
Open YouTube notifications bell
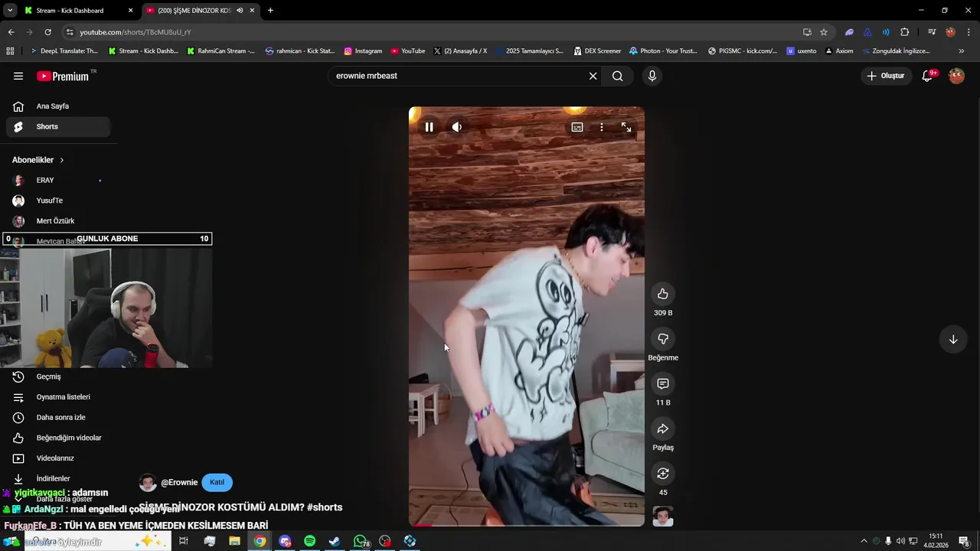coord(927,76)
